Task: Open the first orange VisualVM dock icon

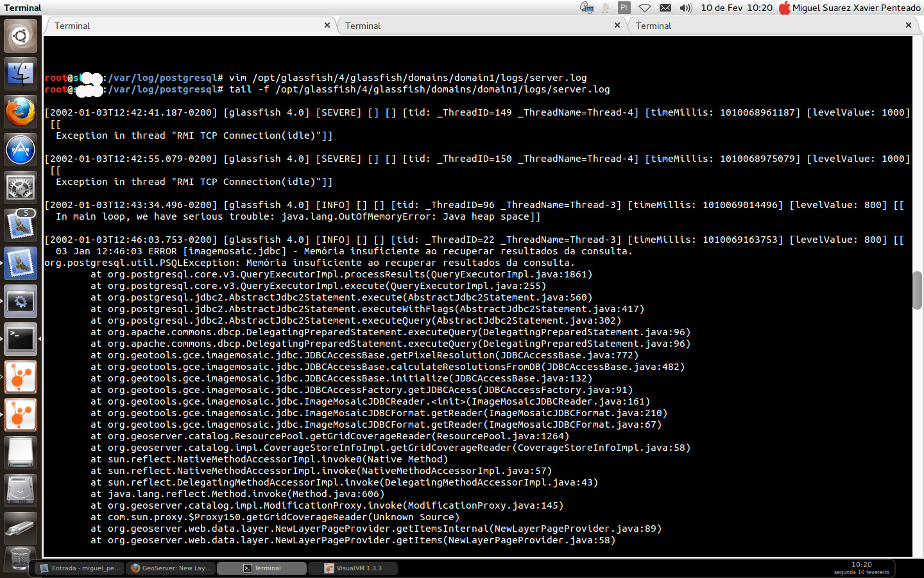Action: pyautogui.click(x=21, y=377)
